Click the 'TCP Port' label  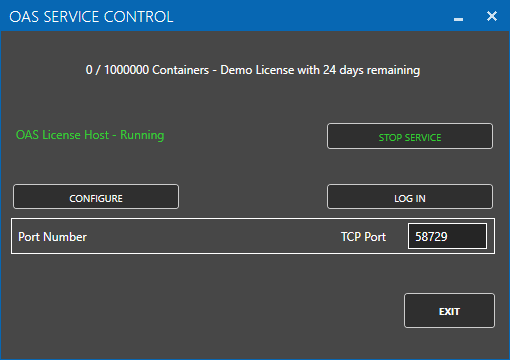(x=363, y=237)
